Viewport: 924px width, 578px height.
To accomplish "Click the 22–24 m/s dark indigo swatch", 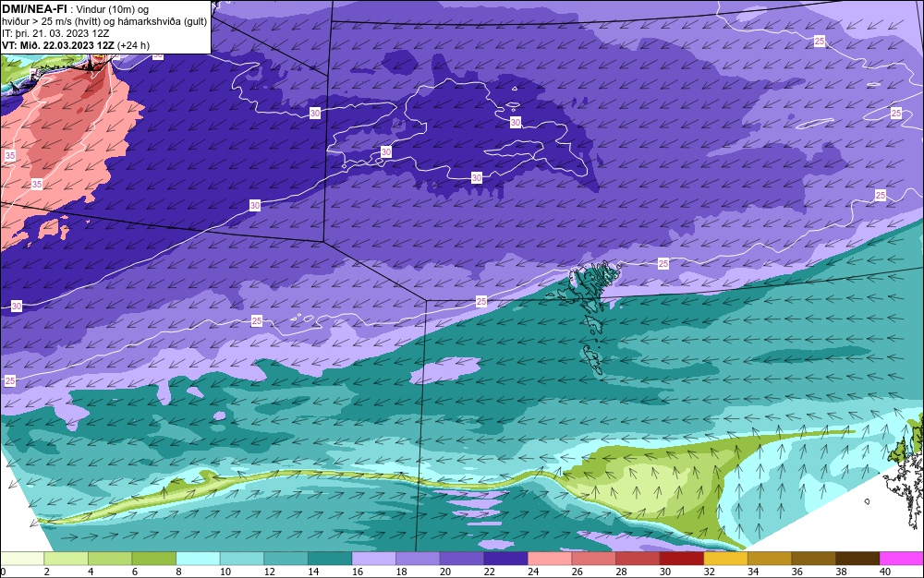I will click(505, 559).
